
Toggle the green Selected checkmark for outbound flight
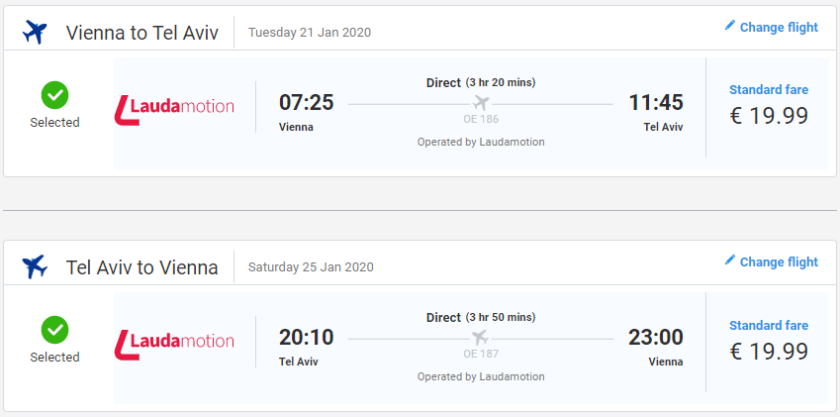click(x=55, y=95)
